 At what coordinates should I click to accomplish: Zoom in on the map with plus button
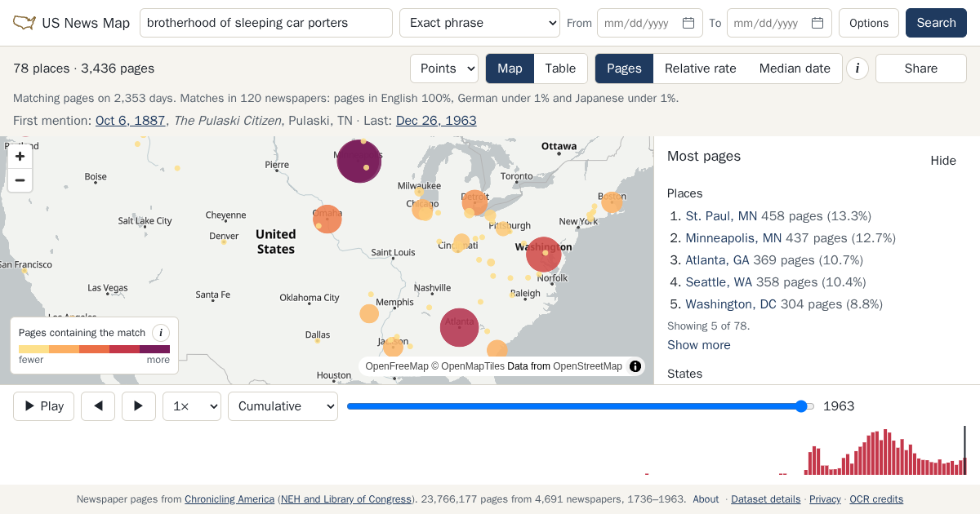[x=20, y=157]
